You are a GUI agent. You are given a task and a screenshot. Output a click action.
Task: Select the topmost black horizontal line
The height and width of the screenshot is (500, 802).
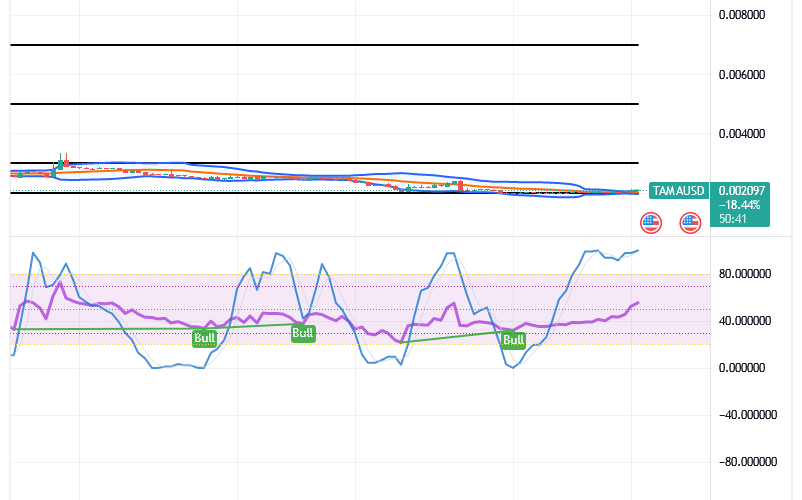tap(324, 45)
